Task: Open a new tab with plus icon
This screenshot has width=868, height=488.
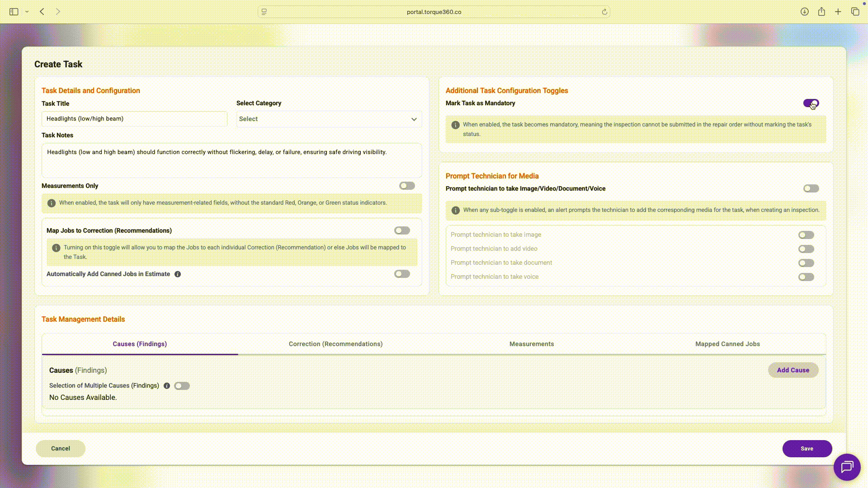Action: 838,12
